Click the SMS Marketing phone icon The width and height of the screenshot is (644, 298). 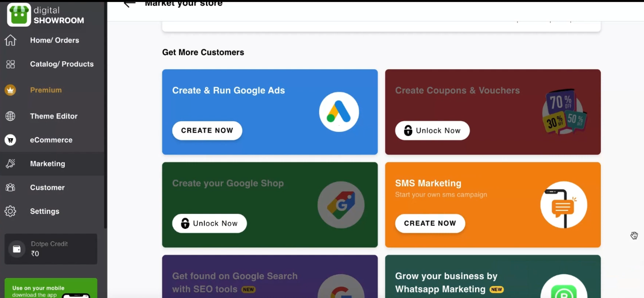pyautogui.click(x=563, y=205)
